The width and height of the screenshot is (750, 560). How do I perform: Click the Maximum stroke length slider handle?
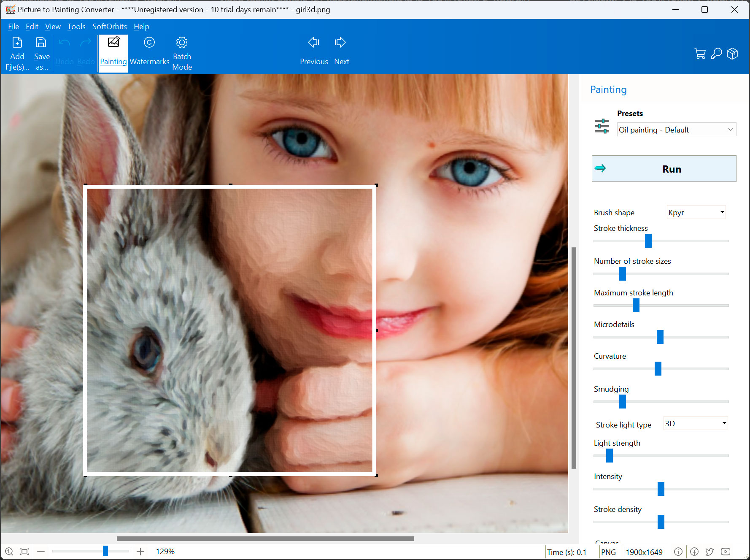click(636, 305)
